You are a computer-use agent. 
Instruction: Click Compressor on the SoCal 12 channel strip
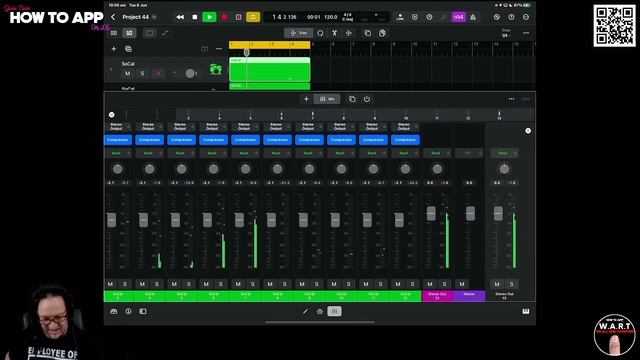click(405, 140)
